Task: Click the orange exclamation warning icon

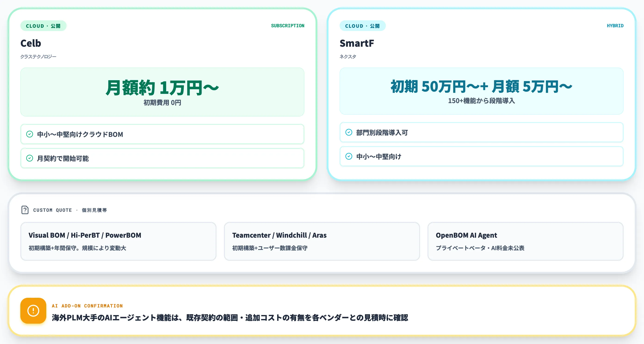Action: point(33,310)
